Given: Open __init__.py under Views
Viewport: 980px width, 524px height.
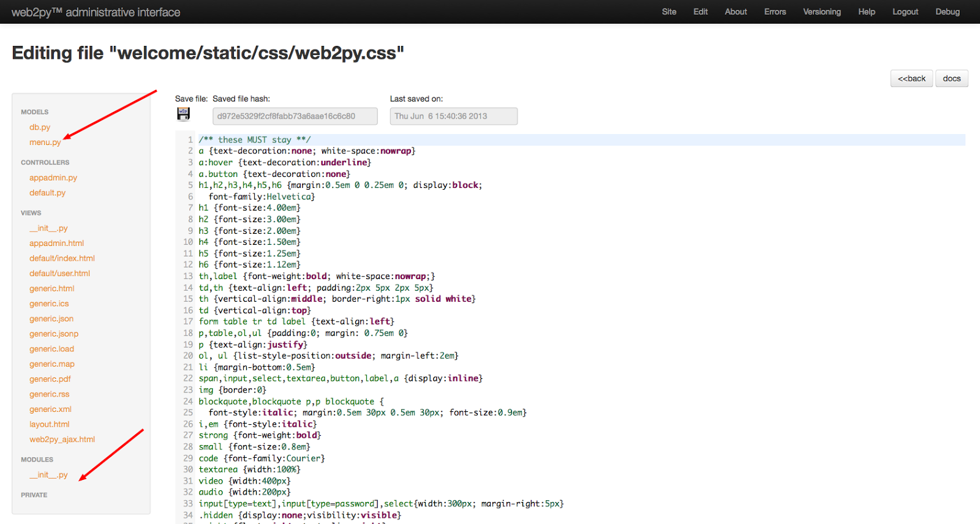Looking at the screenshot, I should 48,228.
